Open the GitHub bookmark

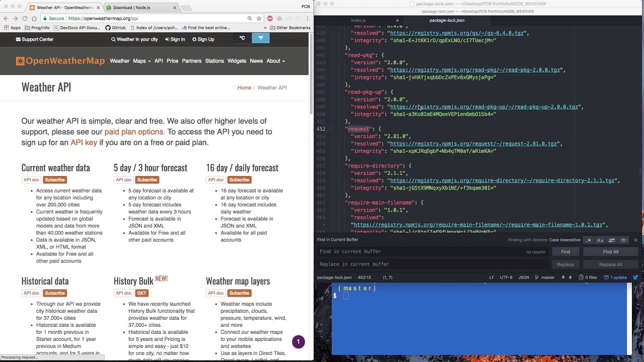pyautogui.click(x=116, y=28)
